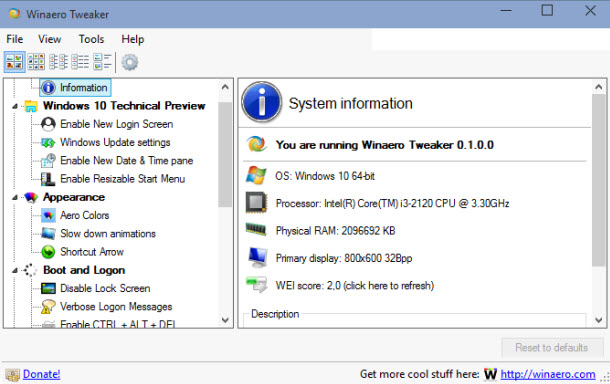Click the WEI score refresh icon
610x384 pixels.
tap(257, 284)
